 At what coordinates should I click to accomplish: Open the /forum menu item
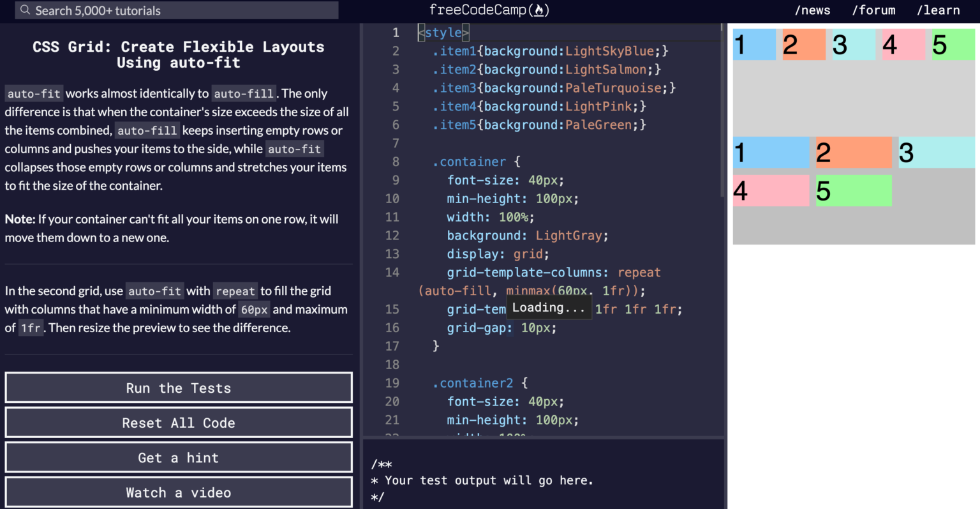pos(873,10)
